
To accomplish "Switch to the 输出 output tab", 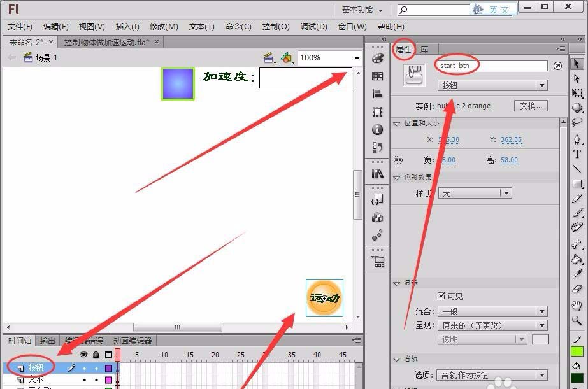I will 47,341.
